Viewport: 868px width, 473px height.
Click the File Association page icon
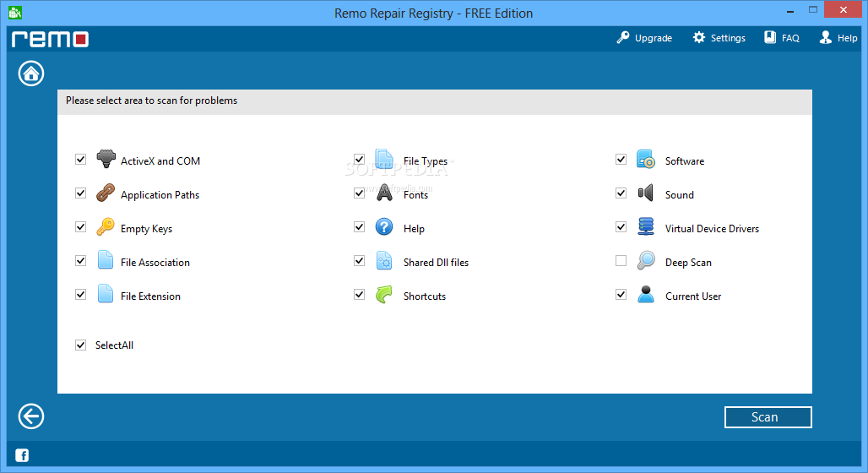point(106,260)
